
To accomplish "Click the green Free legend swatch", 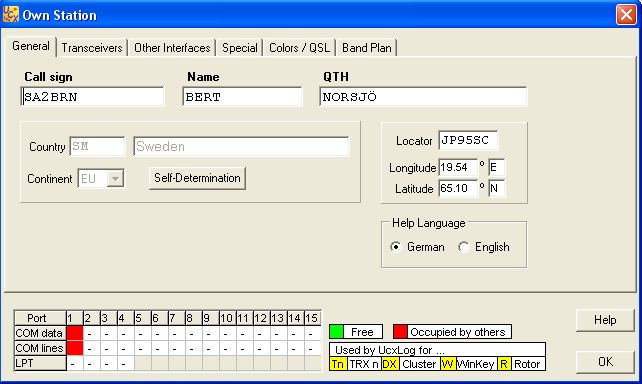I will pos(337,332).
